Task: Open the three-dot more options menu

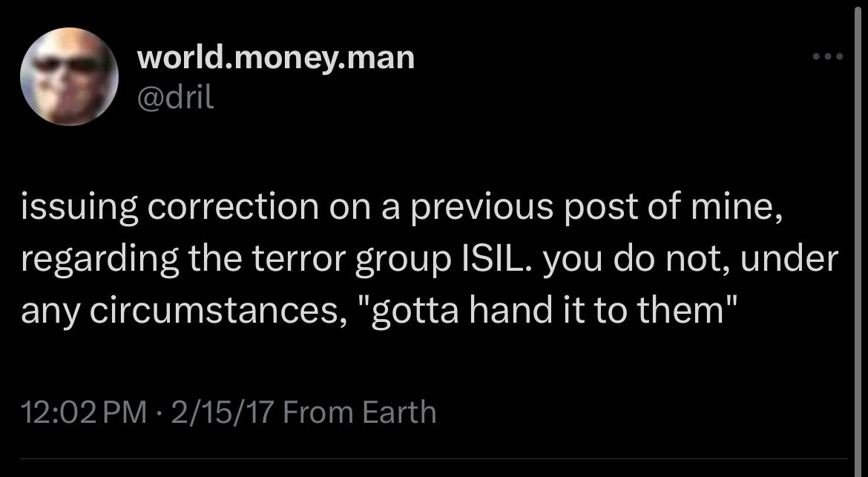Action: pyautogui.click(x=828, y=56)
